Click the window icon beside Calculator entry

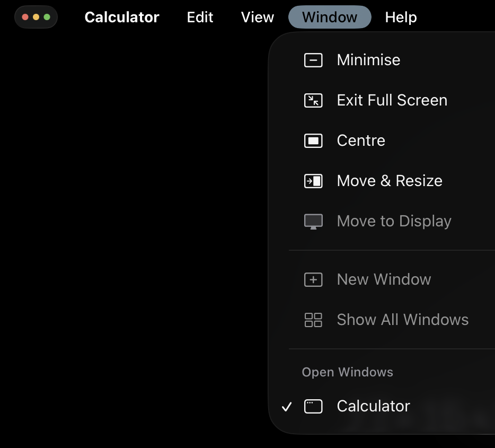pyautogui.click(x=314, y=406)
